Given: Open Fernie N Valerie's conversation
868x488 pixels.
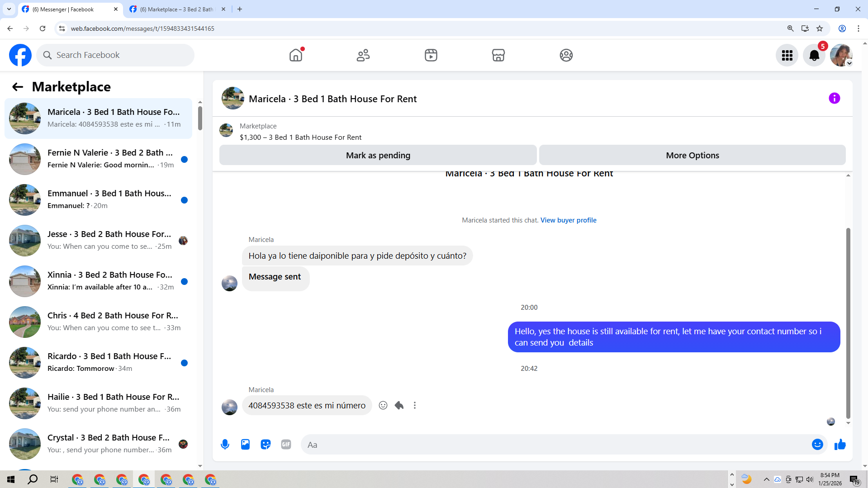Looking at the screenshot, I should coord(98,159).
